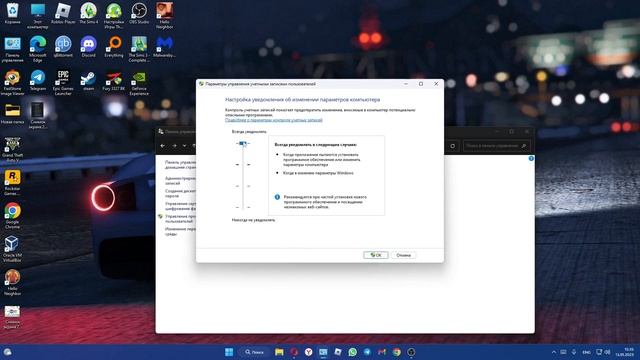Open GeForce Experience desktop shortcut

pos(139,83)
